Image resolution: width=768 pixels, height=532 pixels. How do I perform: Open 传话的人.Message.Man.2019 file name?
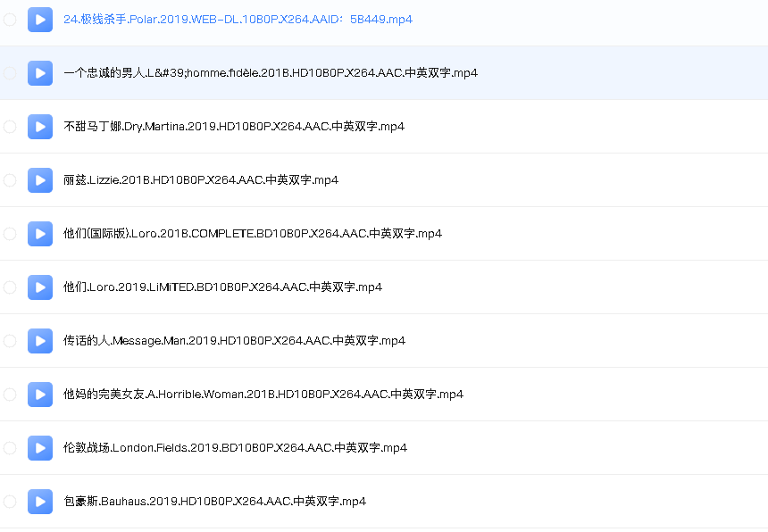tap(235, 341)
